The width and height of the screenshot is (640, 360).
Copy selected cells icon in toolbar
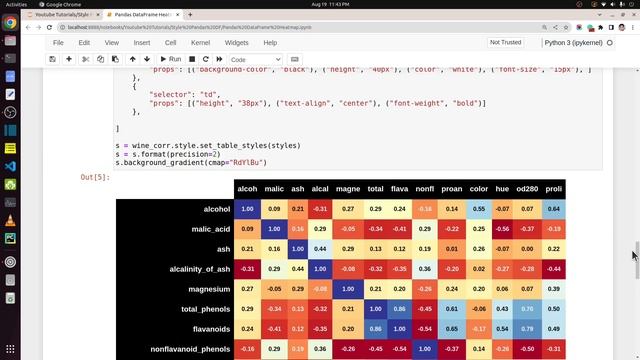100,59
